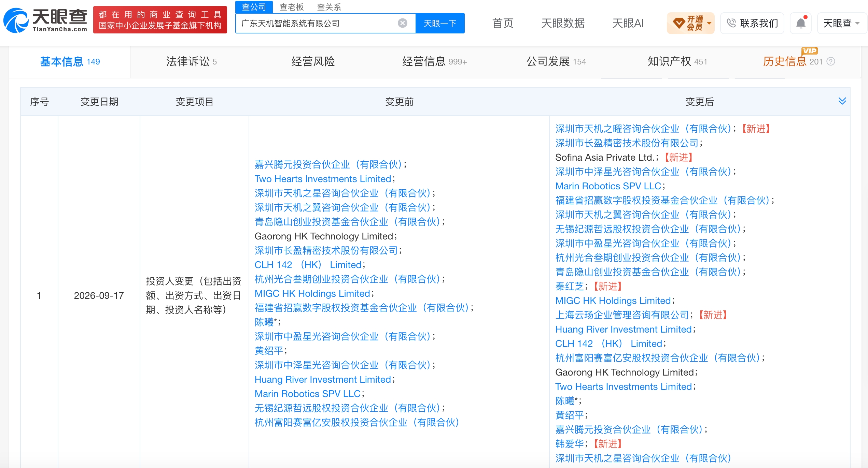868x468 pixels.
Task: Open 无锡纪源哲远股权投资 in 变更前 column
Action: coord(348,408)
